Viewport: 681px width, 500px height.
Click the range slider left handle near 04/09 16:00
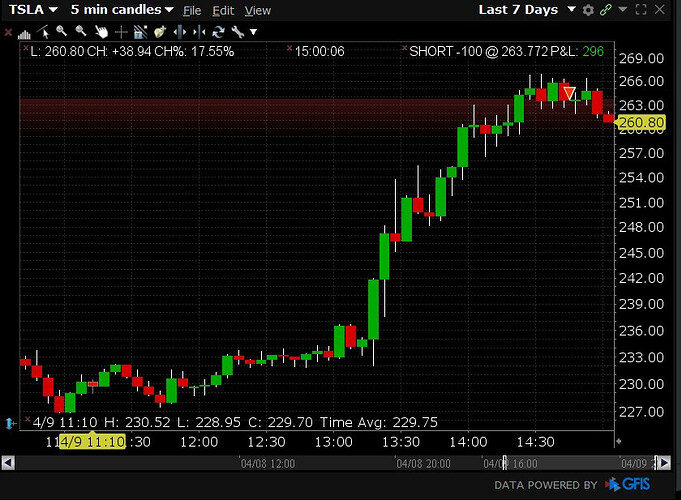click(x=505, y=463)
